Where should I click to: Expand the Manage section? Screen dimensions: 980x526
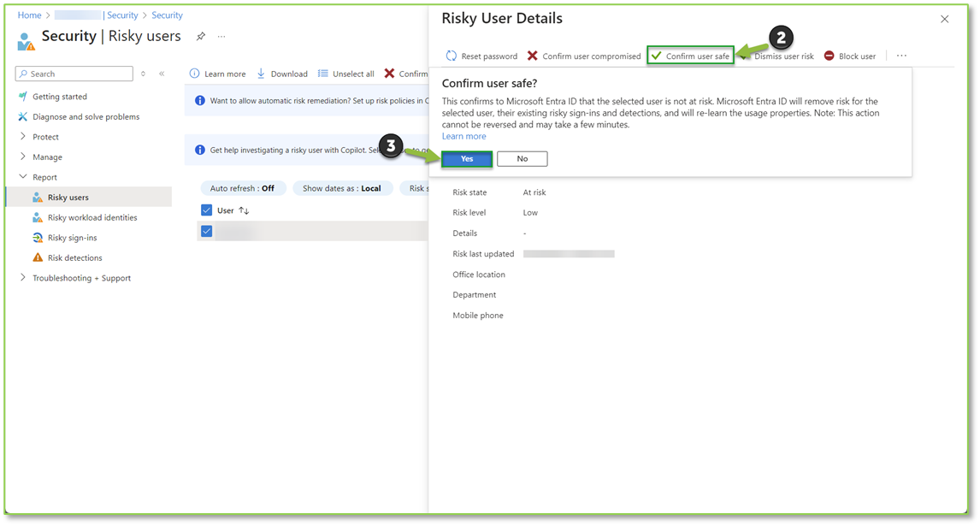[47, 157]
